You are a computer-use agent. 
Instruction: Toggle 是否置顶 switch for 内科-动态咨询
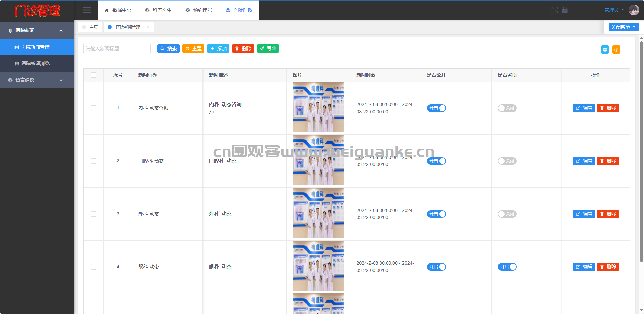click(x=507, y=108)
